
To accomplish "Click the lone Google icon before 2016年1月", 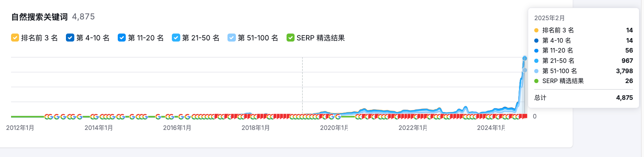I will (x=158, y=117).
